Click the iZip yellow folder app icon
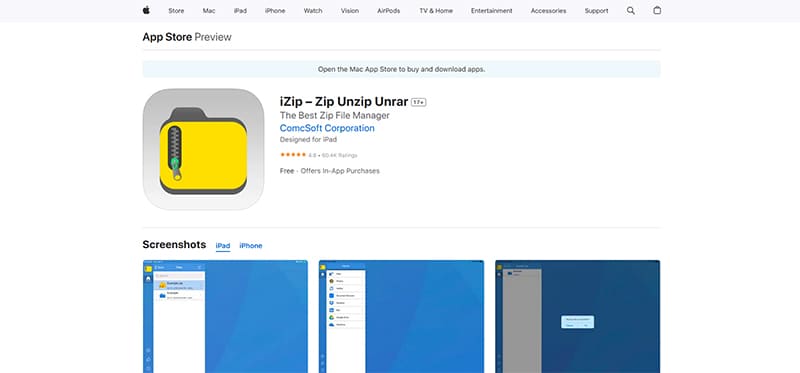Image resolution: width=800 pixels, height=373 pixels. pos(203,149)
